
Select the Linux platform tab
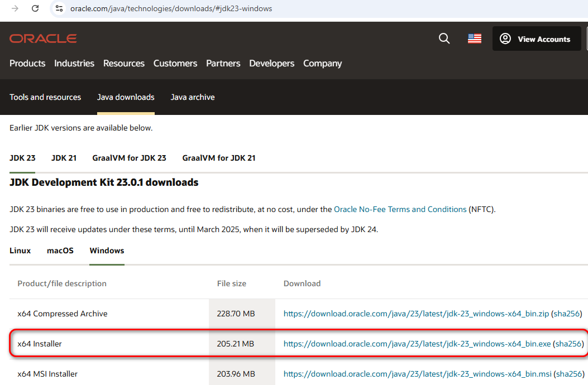tap(20, 251)
